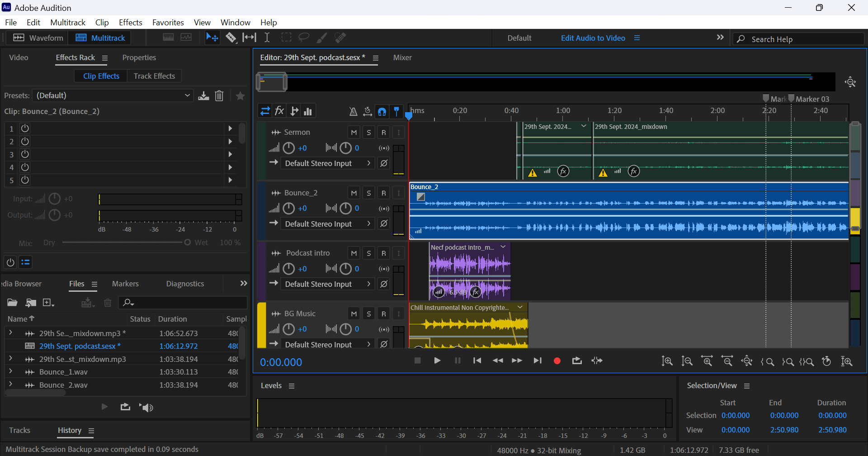Open Sermon track Default Stereo Input menu
Screen dimensions: 868x456
327,163
